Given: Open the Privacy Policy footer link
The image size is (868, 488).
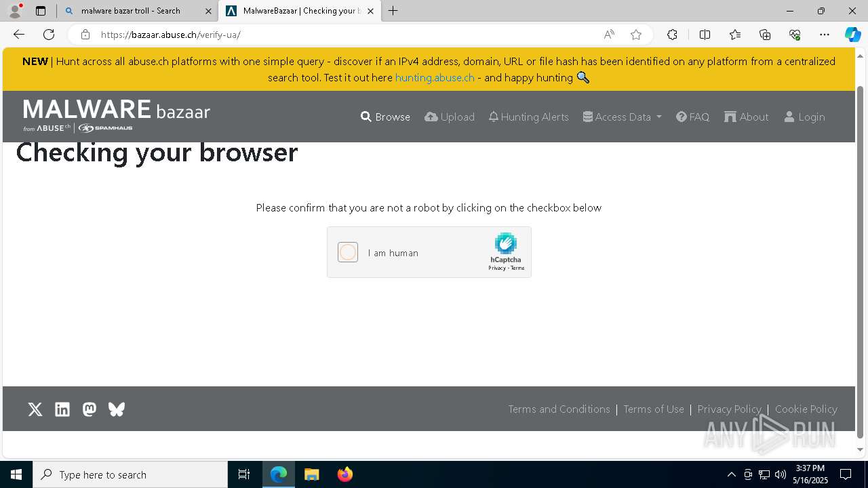Looking at the screenshot, I should [730, 409].
